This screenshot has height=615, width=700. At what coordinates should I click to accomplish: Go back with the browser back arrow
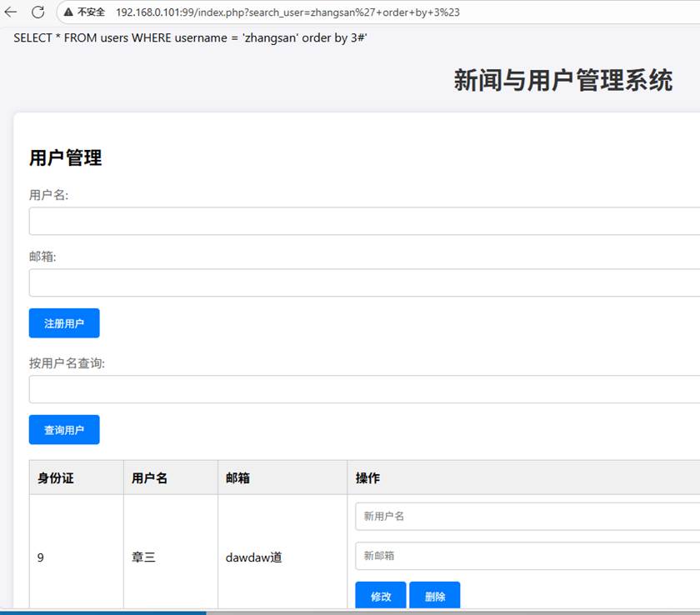pyautogui.click(x=11, y=12)
